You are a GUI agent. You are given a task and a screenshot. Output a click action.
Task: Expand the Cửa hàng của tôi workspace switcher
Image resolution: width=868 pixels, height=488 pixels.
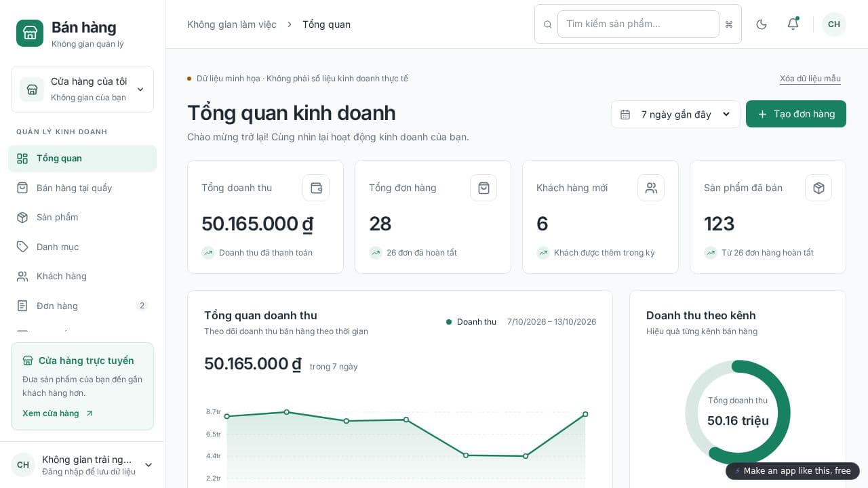(82, 89)
